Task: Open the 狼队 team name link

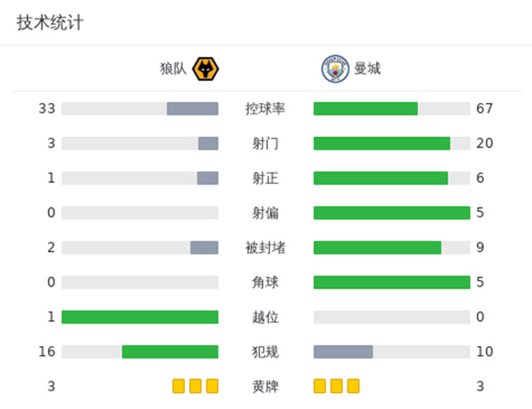Action: 172,69
